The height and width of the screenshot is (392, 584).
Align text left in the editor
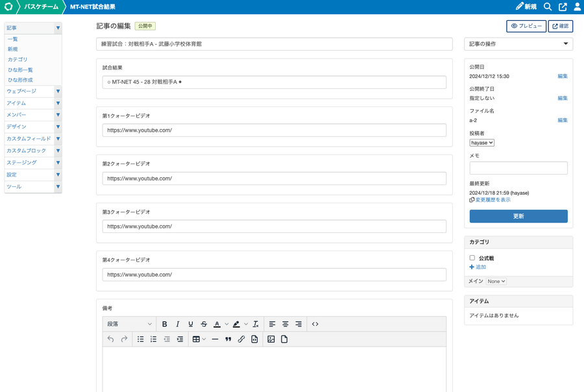pyautogui.click(x=273, y=325)
